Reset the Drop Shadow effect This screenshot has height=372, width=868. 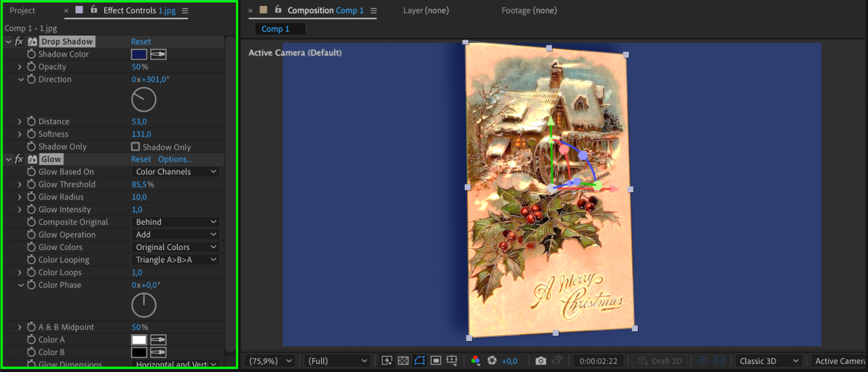pyautogui.click(x=141, y=42)
